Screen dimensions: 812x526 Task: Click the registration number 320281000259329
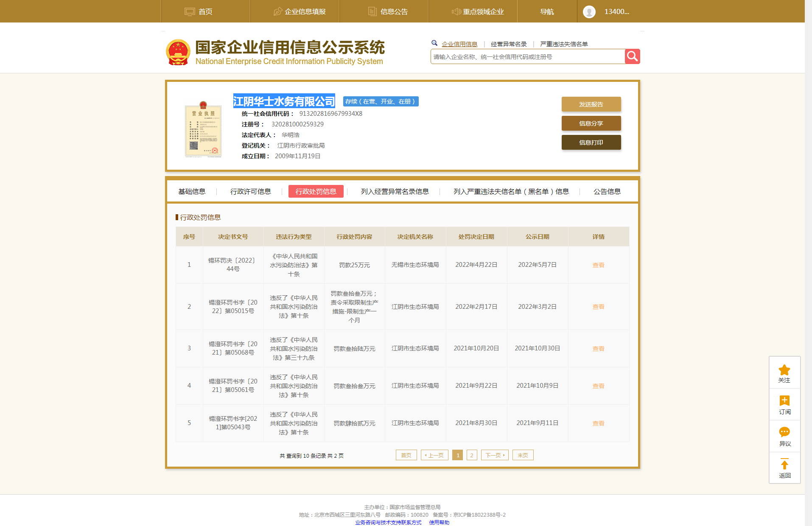click(297, 124)
